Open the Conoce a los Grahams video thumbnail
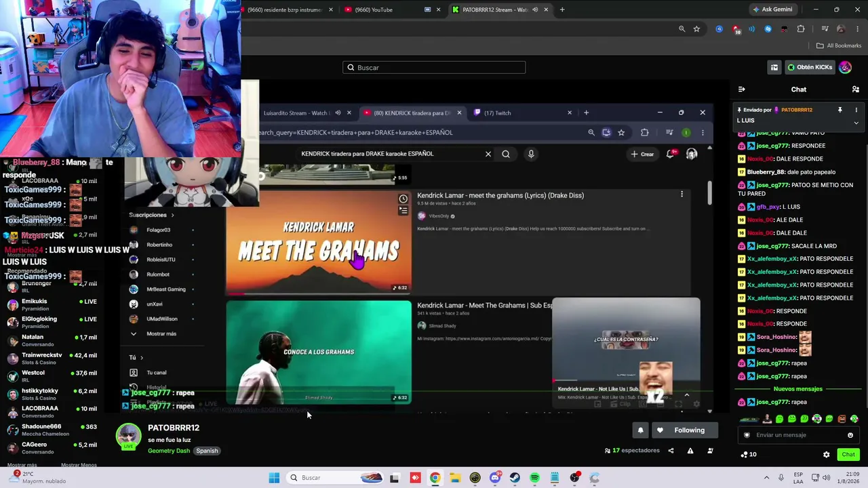The height and width of the screenshot is (488, 868). pyautogui.click(x=319, y=352)
